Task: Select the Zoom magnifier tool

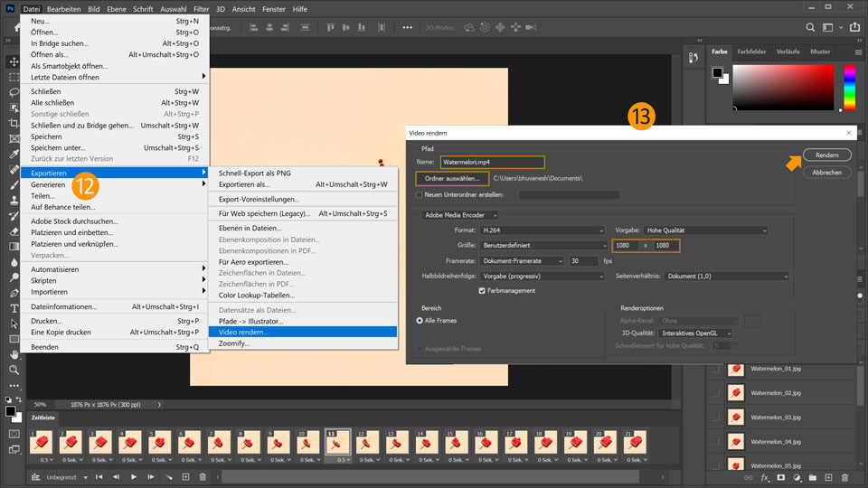Action: pos(14,370)
